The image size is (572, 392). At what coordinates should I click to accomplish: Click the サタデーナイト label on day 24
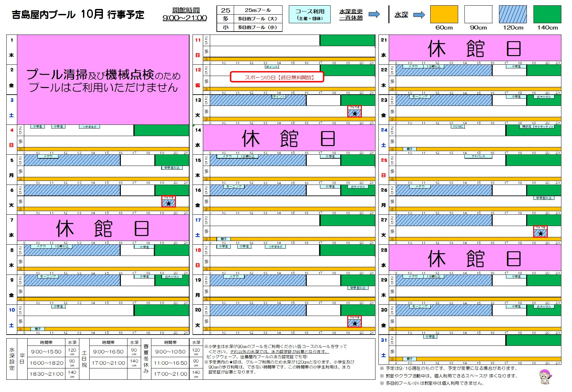[x=544, y=126]
